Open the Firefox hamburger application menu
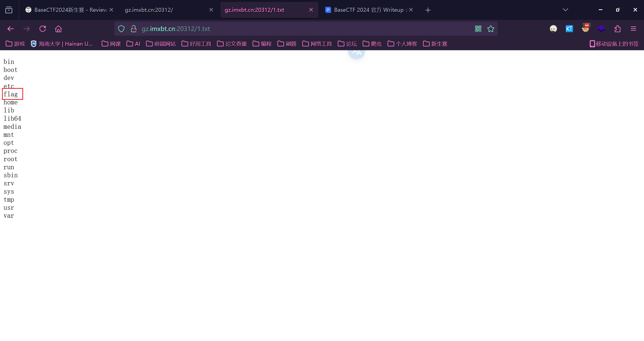The width and height of the screenshot is (644, 341). 633,29
